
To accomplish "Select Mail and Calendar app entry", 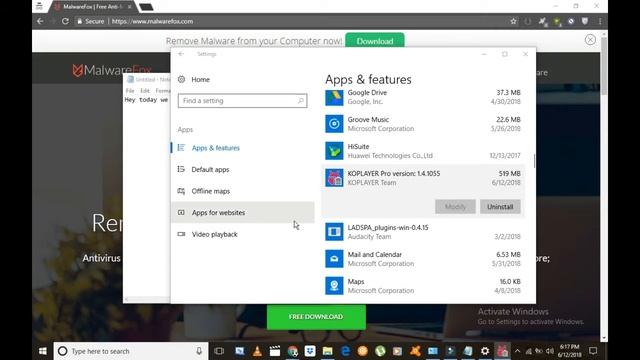I will (423, 259).
